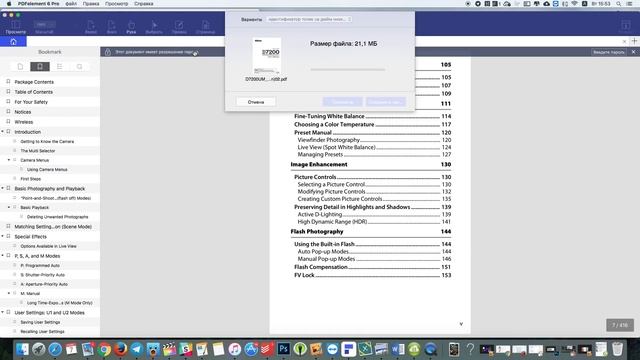Open Telegram from the Dock
This screenshot has height=360, width=640.
click(x=137, y=349)
